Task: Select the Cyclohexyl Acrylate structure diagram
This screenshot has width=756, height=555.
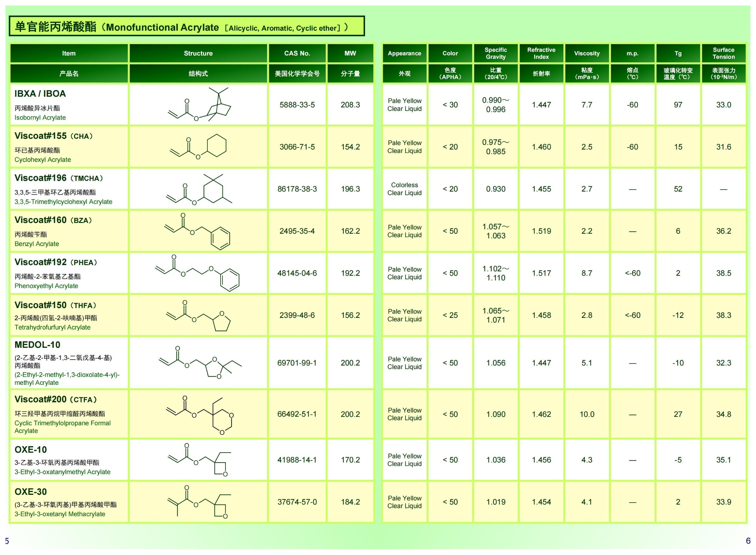Action: pos(198,146)
